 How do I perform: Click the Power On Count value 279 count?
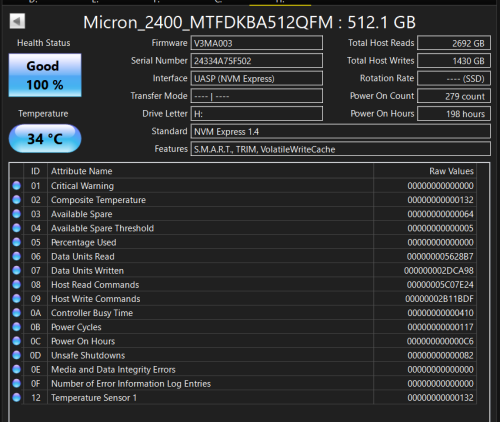click(x=454, y=96)
